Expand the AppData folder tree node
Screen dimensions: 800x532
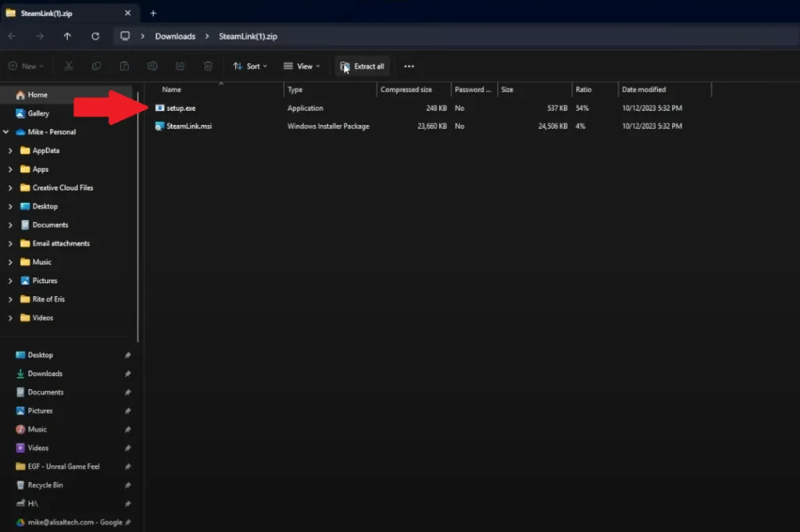10,151
